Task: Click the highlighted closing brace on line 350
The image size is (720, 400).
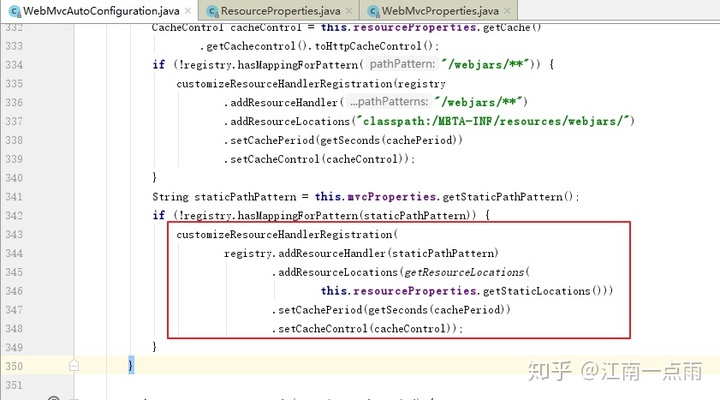Action: coord(131,366)
